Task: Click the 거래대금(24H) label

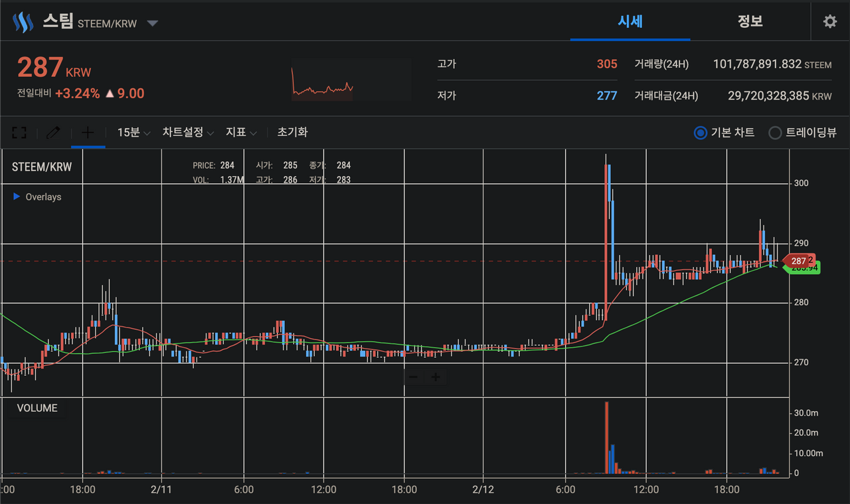Action: [666, 96]
